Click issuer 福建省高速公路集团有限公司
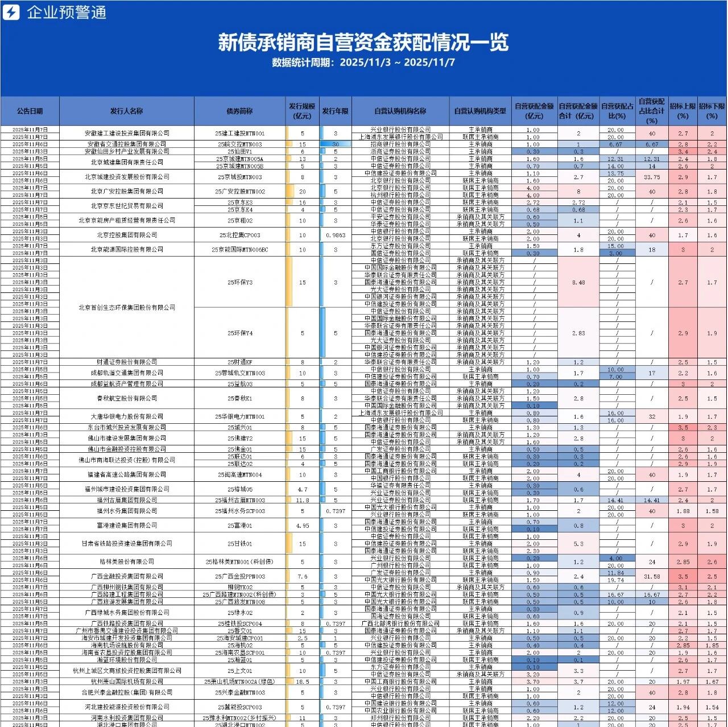728x727 pixels. click(127, 474)
